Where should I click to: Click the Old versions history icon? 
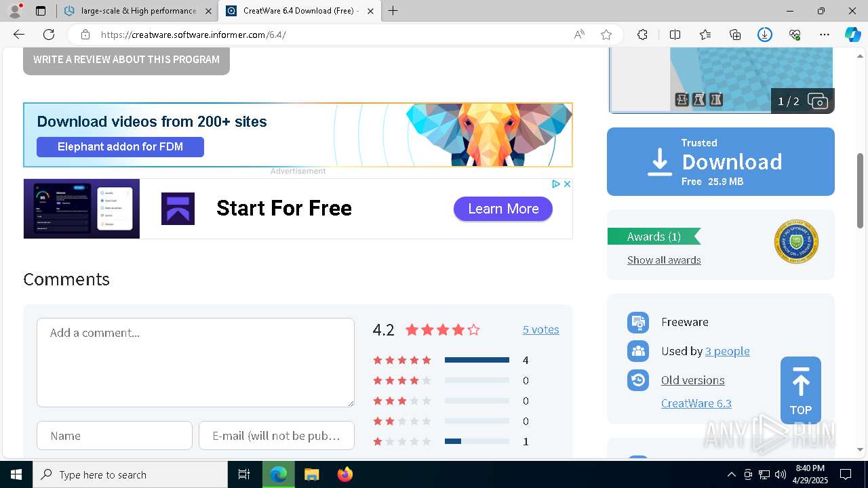pos(638,380)
